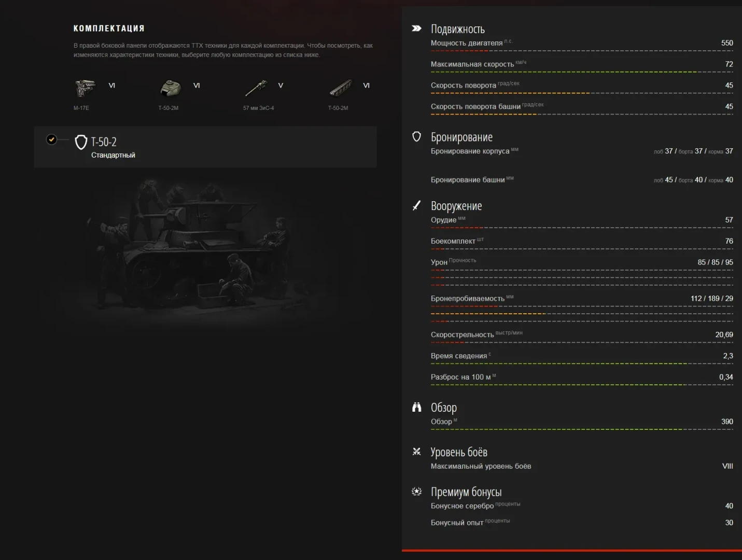Click the Максимальная скорость stat bar

pyautogui.click(x=581, y=72)
